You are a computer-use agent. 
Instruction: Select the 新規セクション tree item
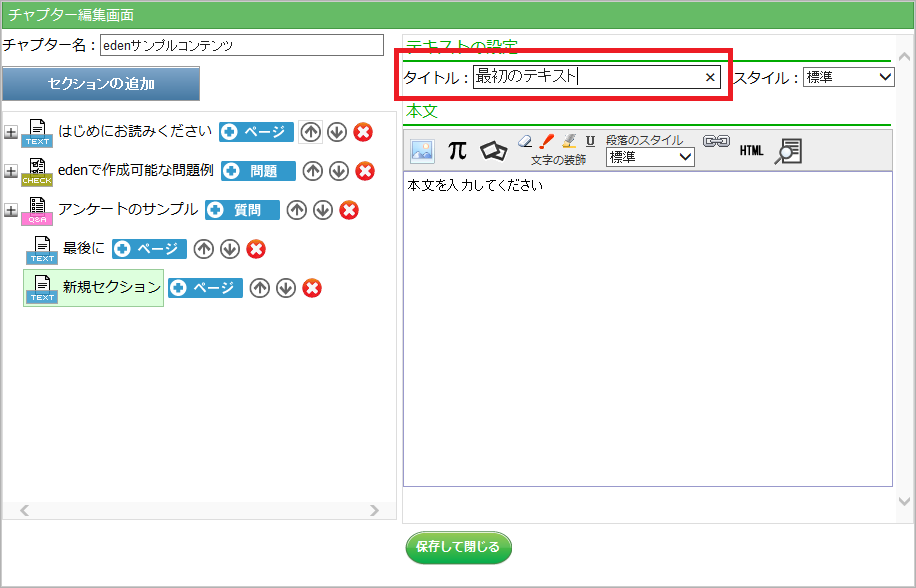(x=93, y=287)
